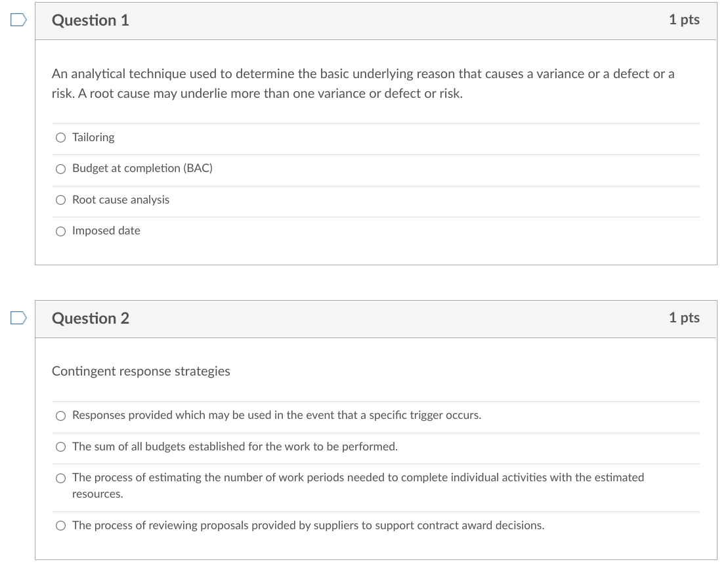The height and width of the screenshot is (564, 728).
Task: Select Budget at completion (BAC)
Action: pos(60,169)
